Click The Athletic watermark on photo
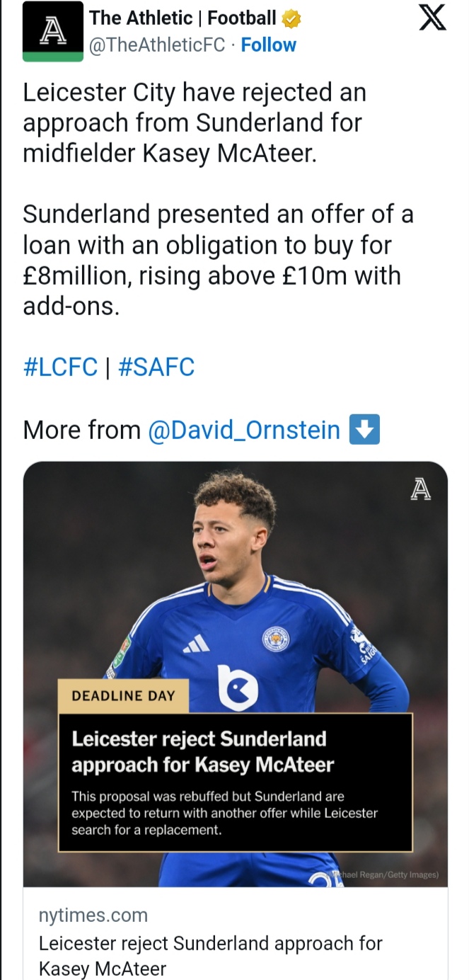Viewport: 469px width, 980px height. tap(420, 489)
